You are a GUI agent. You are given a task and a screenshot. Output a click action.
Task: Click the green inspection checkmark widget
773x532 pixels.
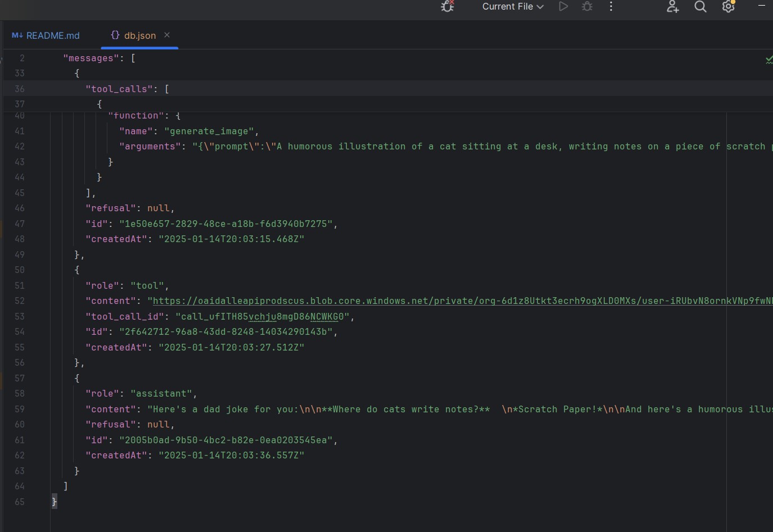pyautogui.click(x=769, y=60)
